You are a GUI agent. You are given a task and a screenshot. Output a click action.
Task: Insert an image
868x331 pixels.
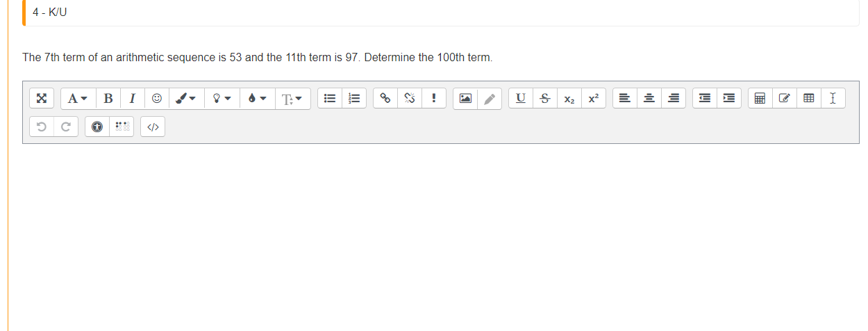465,99
